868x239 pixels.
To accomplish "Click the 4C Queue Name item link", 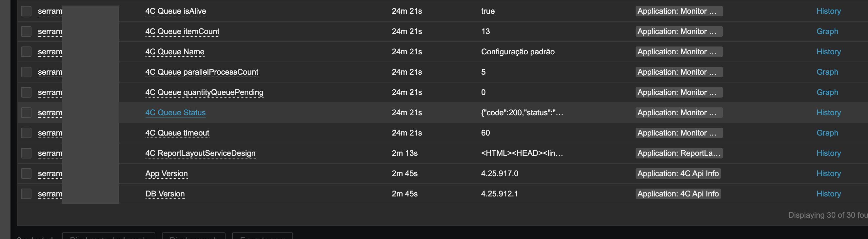I will [x=174, y=51].
